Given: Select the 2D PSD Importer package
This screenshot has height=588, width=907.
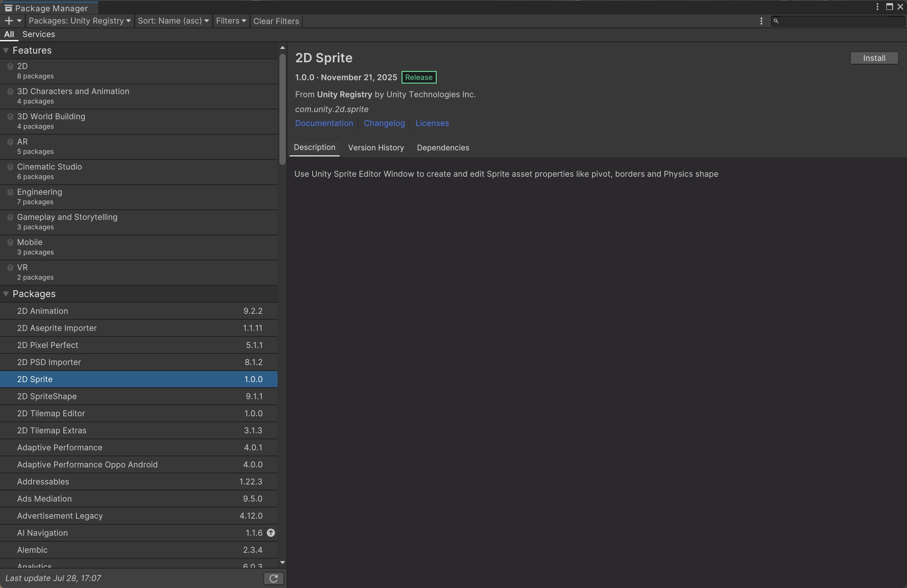Looking at the screenshot, I should [139, 362].
